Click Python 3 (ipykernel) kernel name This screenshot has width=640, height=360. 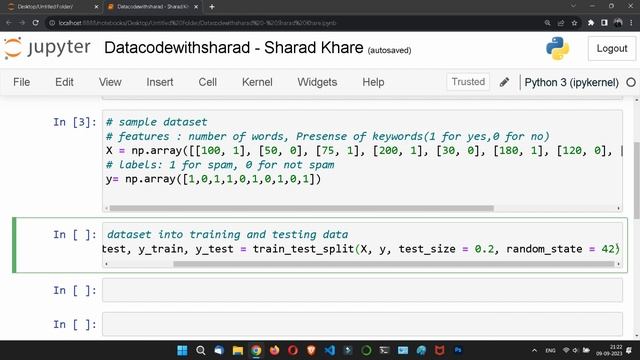pos(571,82)
